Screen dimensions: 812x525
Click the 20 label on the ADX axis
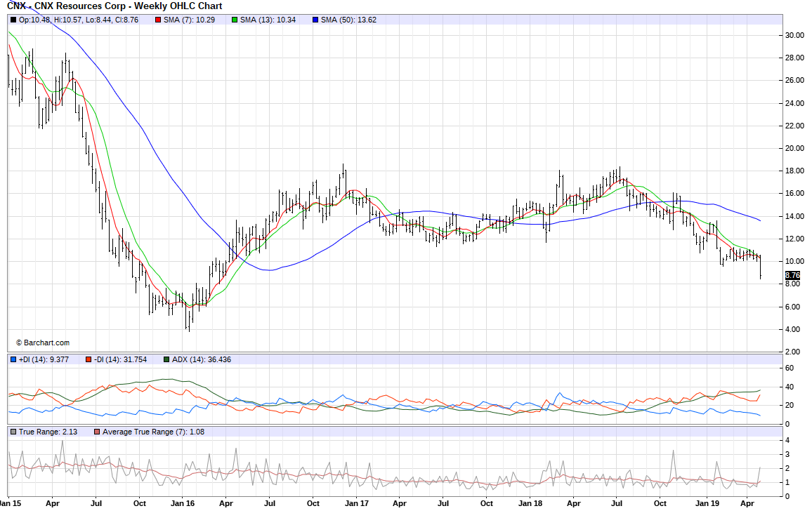click(790, 406)
